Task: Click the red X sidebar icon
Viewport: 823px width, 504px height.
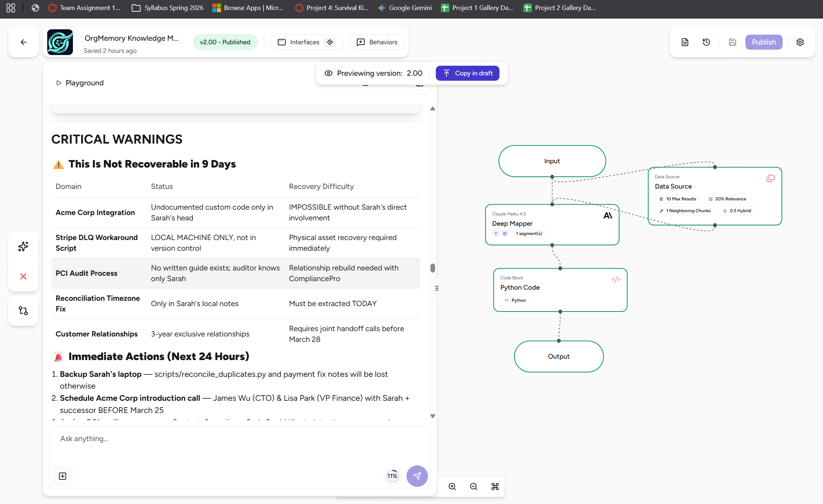Action: [23, 276]
